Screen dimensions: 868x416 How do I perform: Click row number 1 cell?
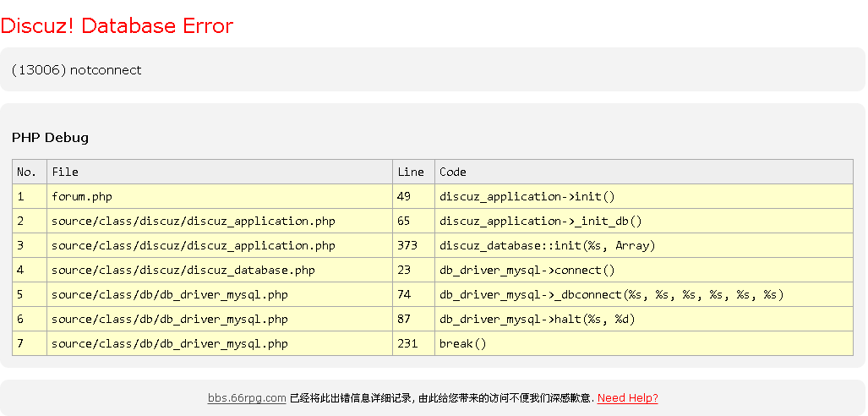(30, 196)
